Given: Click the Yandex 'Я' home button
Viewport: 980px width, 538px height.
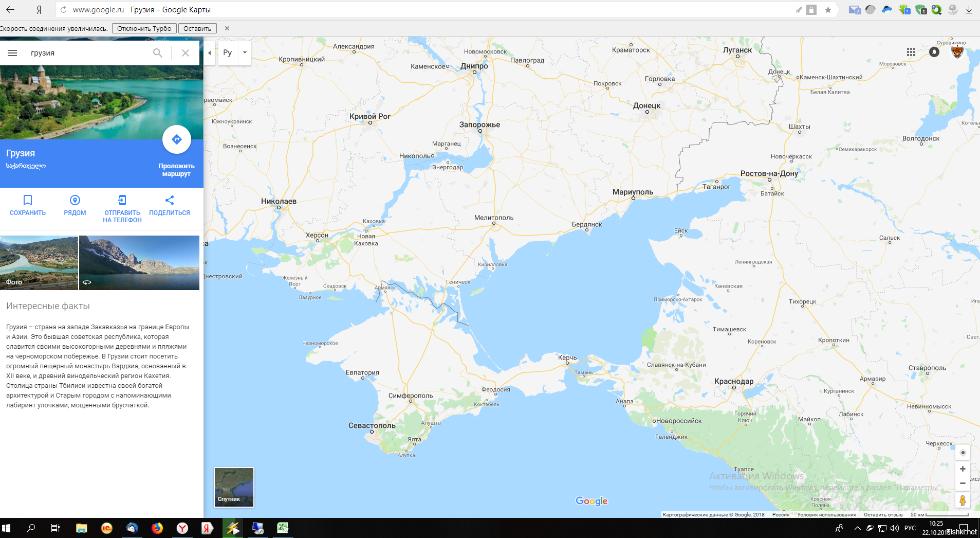Looking at the screenshot, I should tap(39, 10).
